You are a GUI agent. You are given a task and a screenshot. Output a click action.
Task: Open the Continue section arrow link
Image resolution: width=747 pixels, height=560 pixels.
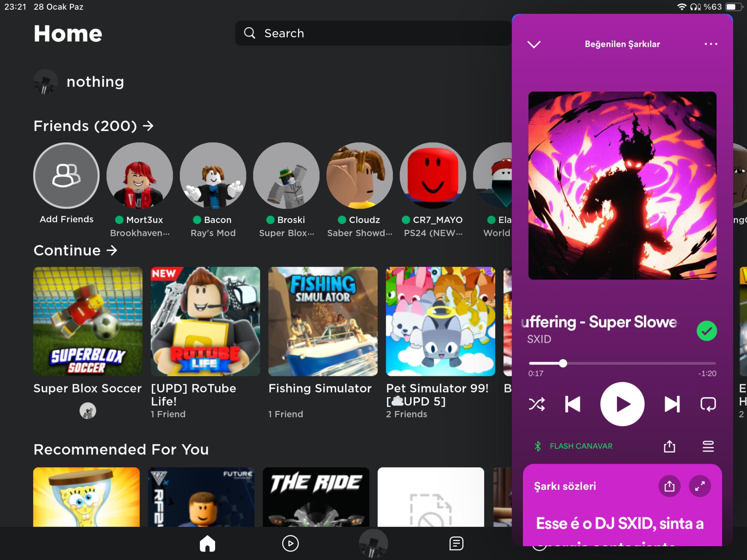[112, 250]
